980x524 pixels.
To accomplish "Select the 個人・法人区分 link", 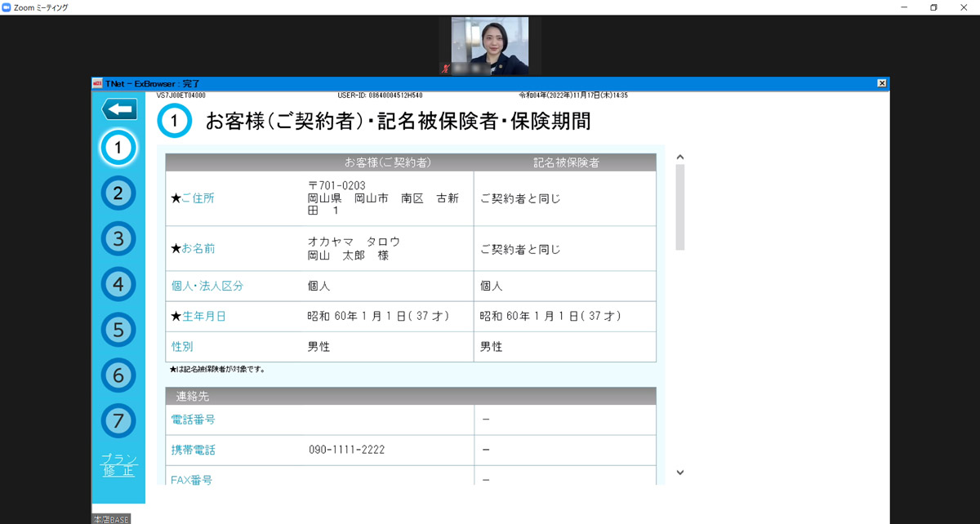I will pos(207,286).
